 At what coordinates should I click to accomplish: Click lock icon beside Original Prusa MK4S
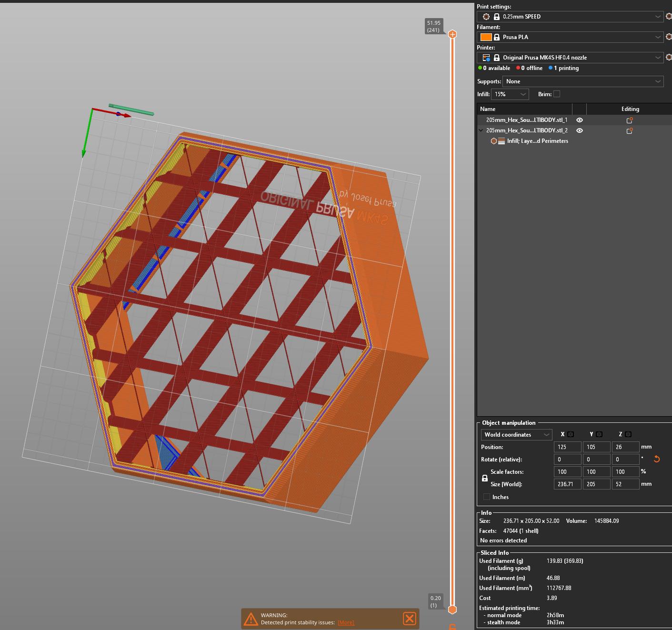497,57
